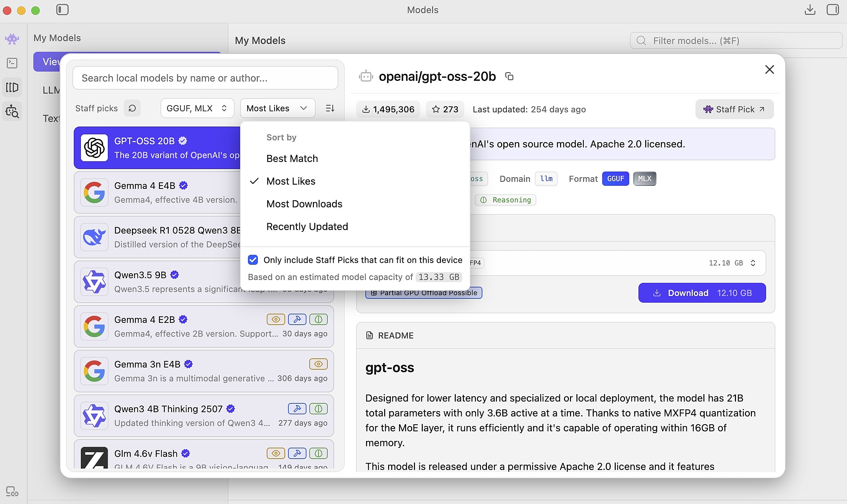This screenshot has width=847, height=504.
Task: Select the Deepseek R1 0528 Qwen3 entry
Action: (157, 237)
